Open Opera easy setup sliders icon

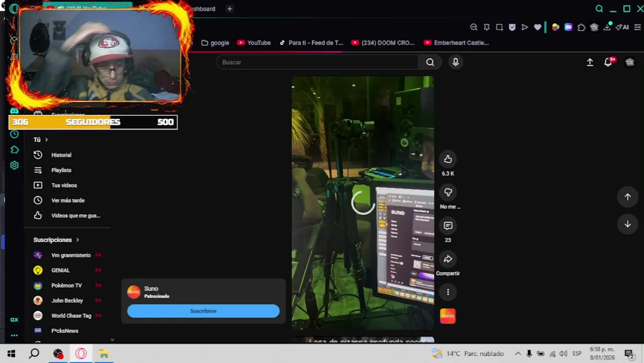pos(637,27)
